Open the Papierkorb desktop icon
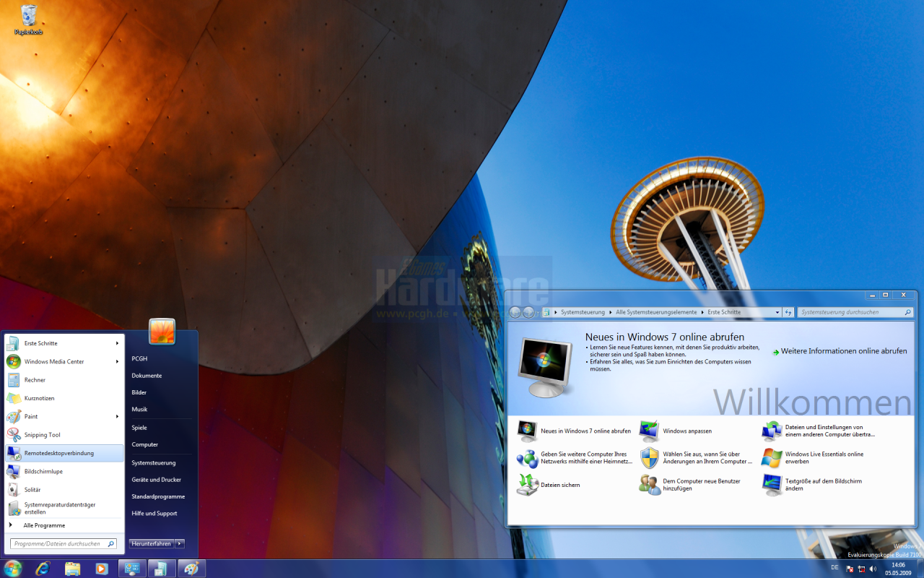Image resolution: width=924 pixels, height=578 pixels. pyautogui.click(x=29, y=20)
